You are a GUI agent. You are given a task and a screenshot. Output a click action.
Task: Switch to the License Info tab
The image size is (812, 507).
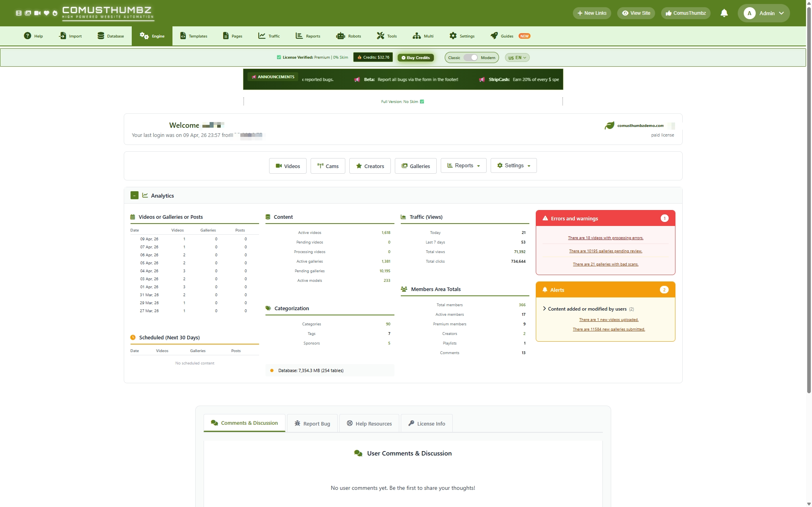click(426, 424)
